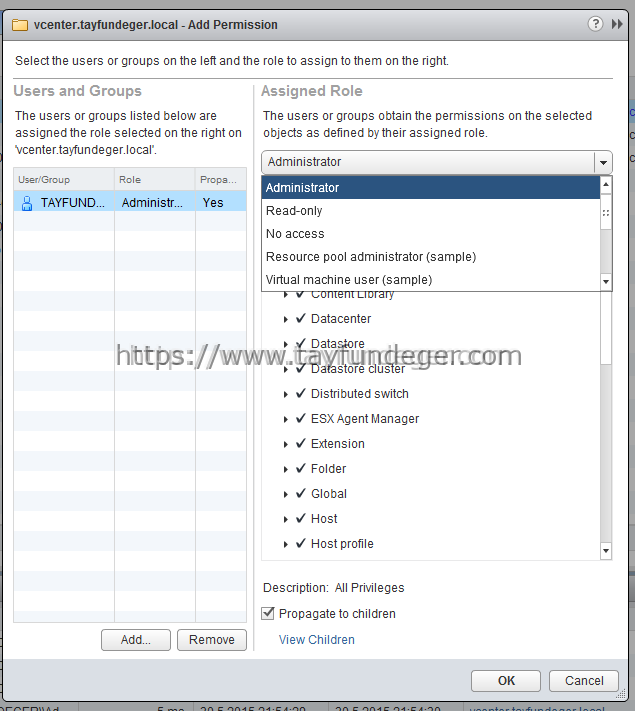
Task: Click the double-arrow collapse icon in title bar
Action: (x=617, y=24)
